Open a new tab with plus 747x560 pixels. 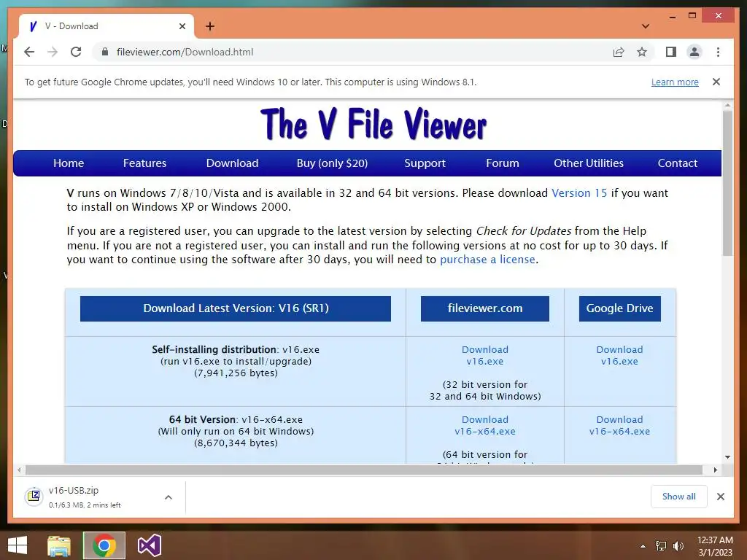pyautogui.click(x=210, y=26)
